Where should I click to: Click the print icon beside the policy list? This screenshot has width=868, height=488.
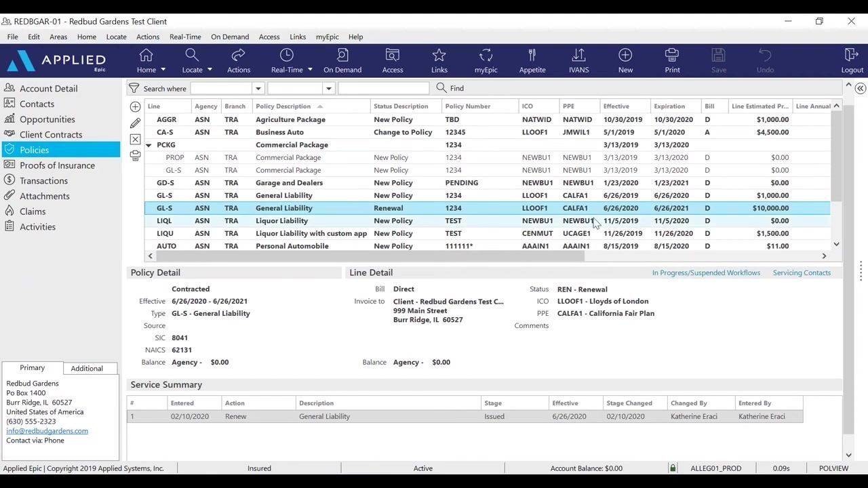pyautogui.click(x=135, y=155)
